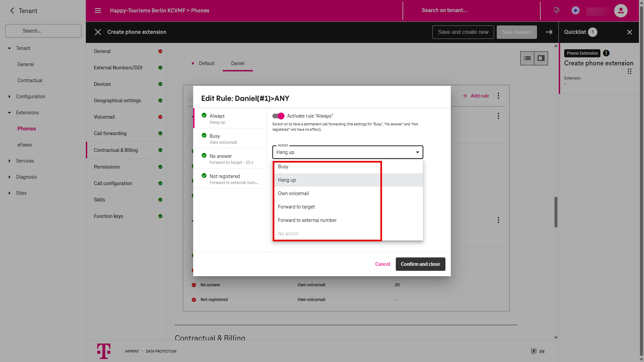Viewport: 644px width, 362px height.
Task: Expand the Configuration tree node
Action: point(9,97)
